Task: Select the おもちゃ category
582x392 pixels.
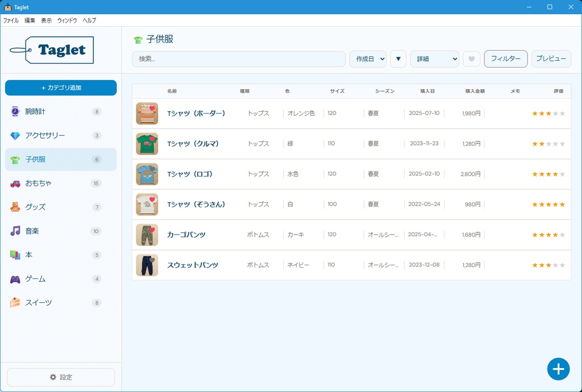Action: [x=61, y=183]
